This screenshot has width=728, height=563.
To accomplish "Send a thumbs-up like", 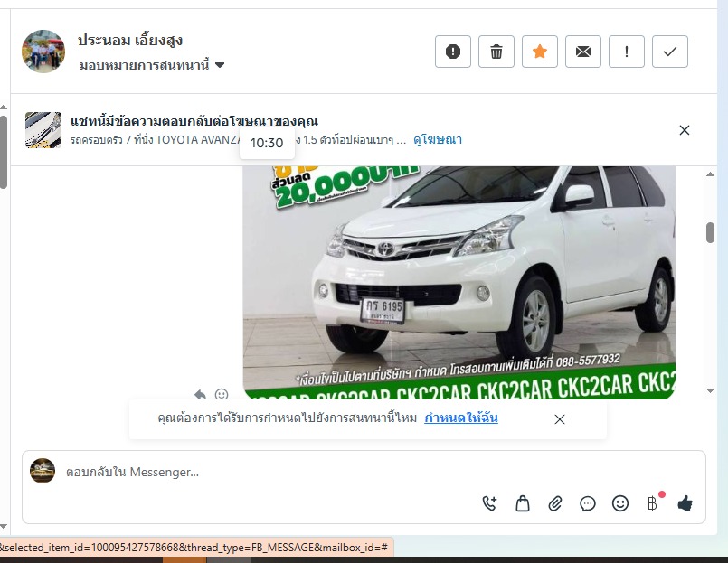I will click(x=685, y=503).
